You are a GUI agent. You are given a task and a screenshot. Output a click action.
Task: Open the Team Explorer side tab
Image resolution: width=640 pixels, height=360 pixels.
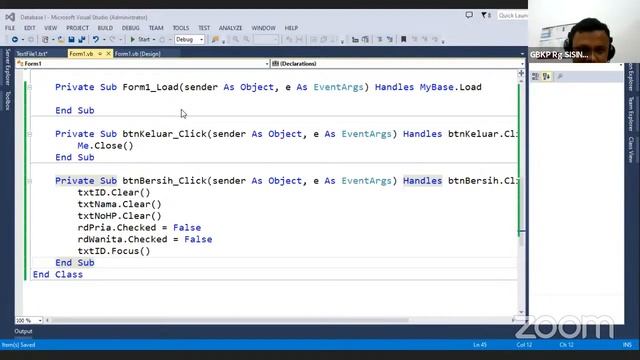tap(631, 114)
